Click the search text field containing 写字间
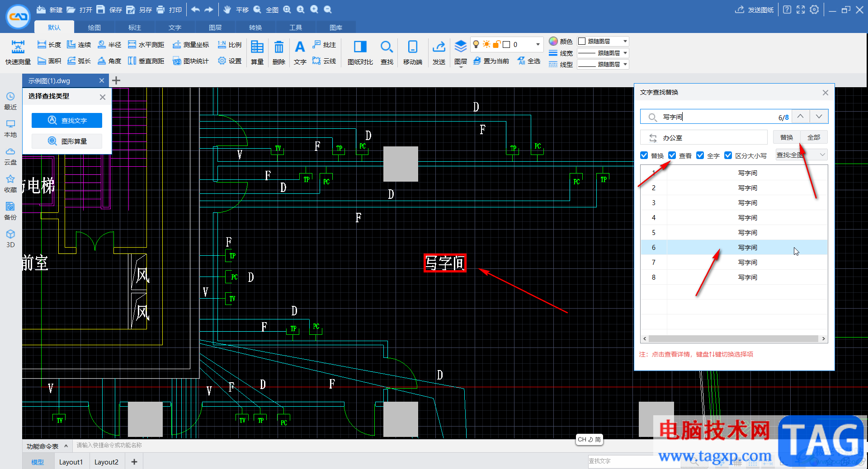 [716, 117]
